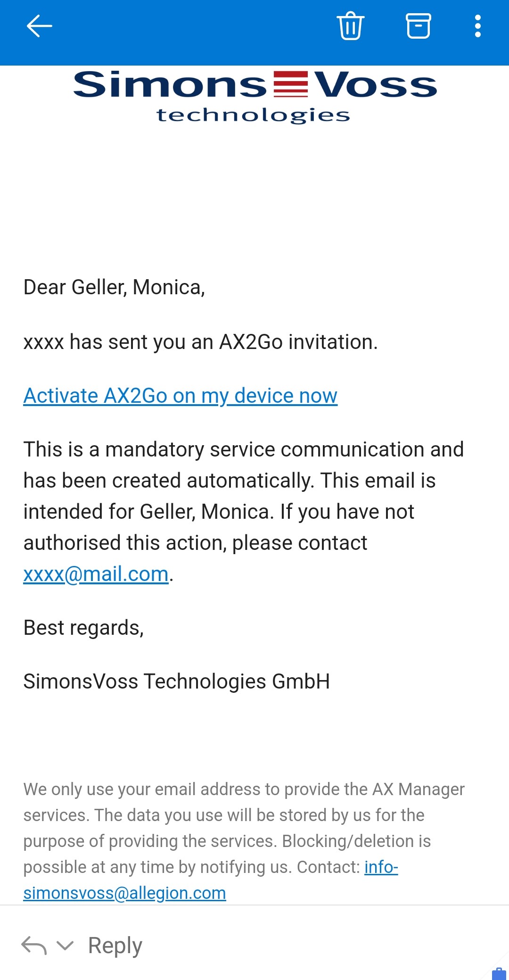
Task: Click the xxxx@mail.com contact link
Action: (96, 574)
